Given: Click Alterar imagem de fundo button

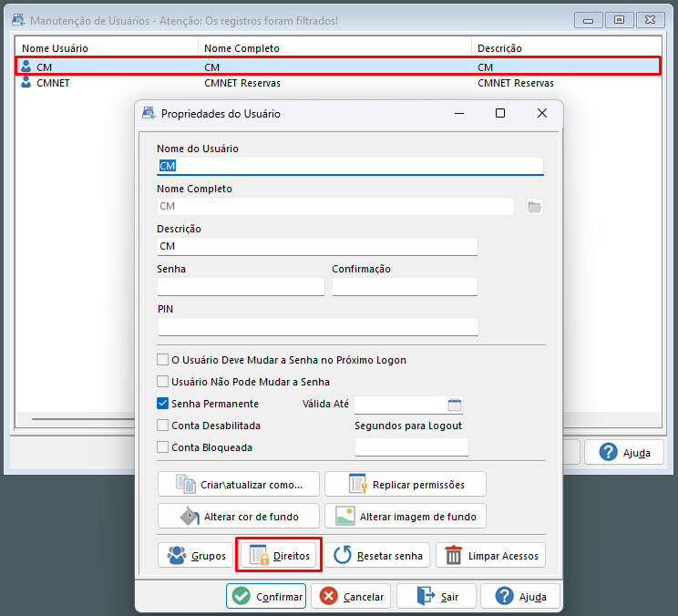Looking at the screenshot, I should [x=406, y=516].
